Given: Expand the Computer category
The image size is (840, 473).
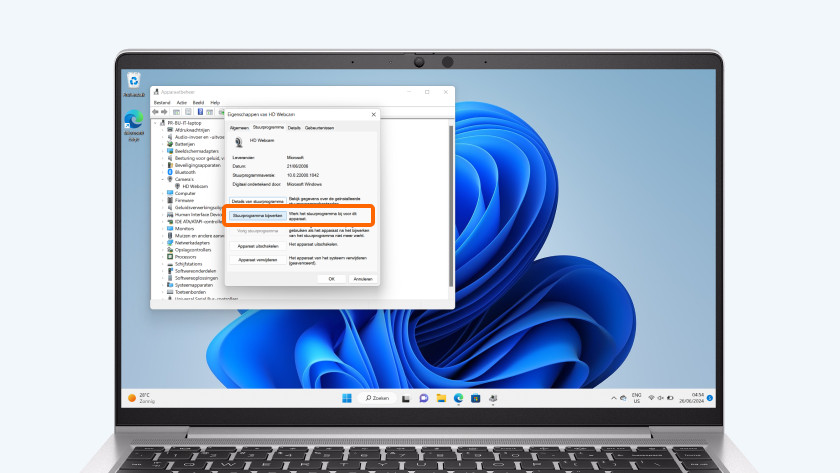Looking at the screenshot, I should 165,193.
